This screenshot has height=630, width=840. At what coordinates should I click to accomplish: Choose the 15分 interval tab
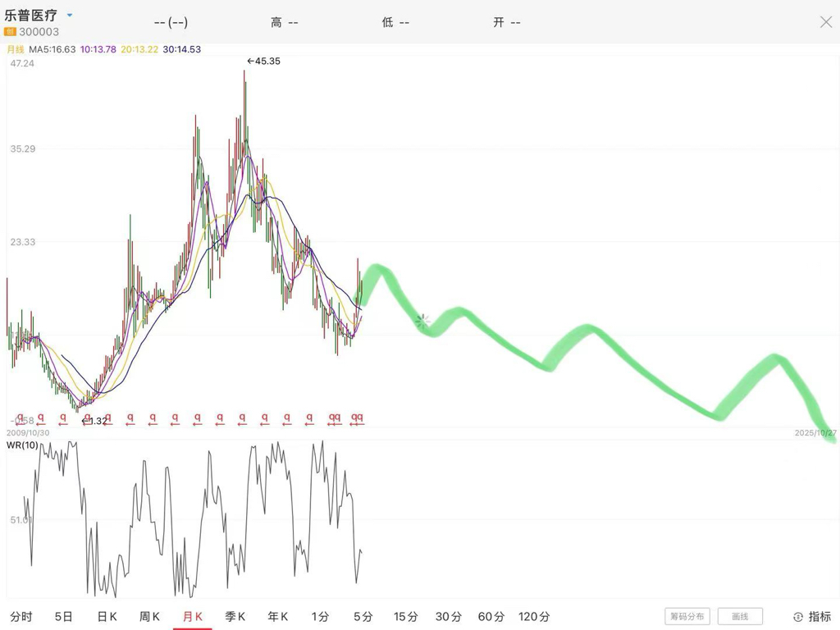coord(405,617)
